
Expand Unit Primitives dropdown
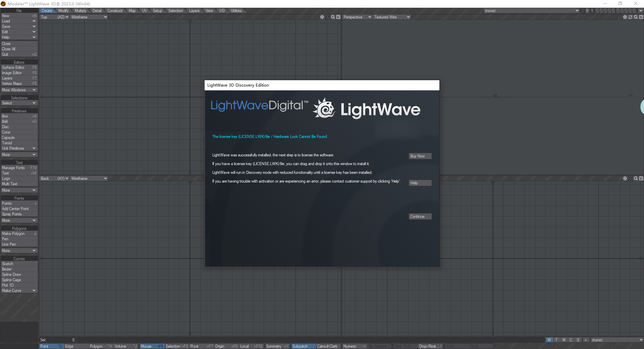[19, 148]
